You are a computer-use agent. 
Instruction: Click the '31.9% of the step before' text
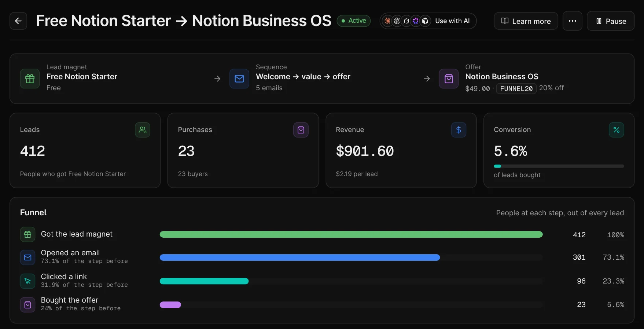coord(84,285)
